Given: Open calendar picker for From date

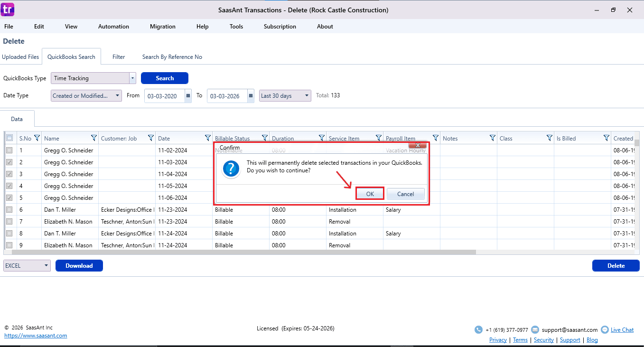Looking at the screenshot, I should pos(188,96).
